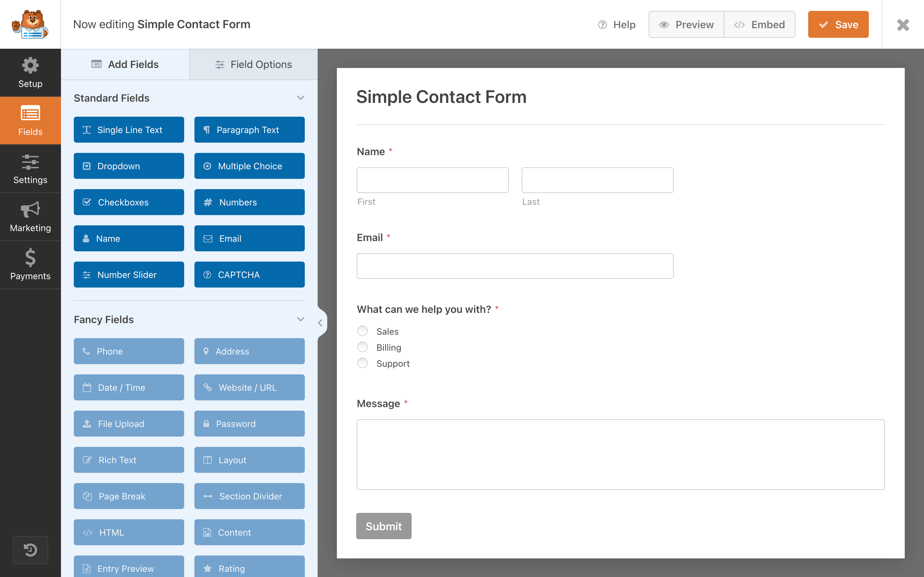
Task: Switch to the Field Options tab
Action: tap(253, 64)
